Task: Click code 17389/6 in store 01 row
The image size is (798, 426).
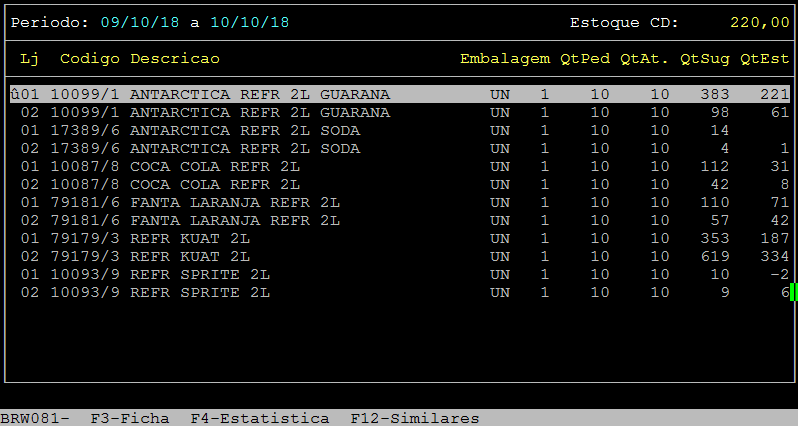Action: click(85, 130)
